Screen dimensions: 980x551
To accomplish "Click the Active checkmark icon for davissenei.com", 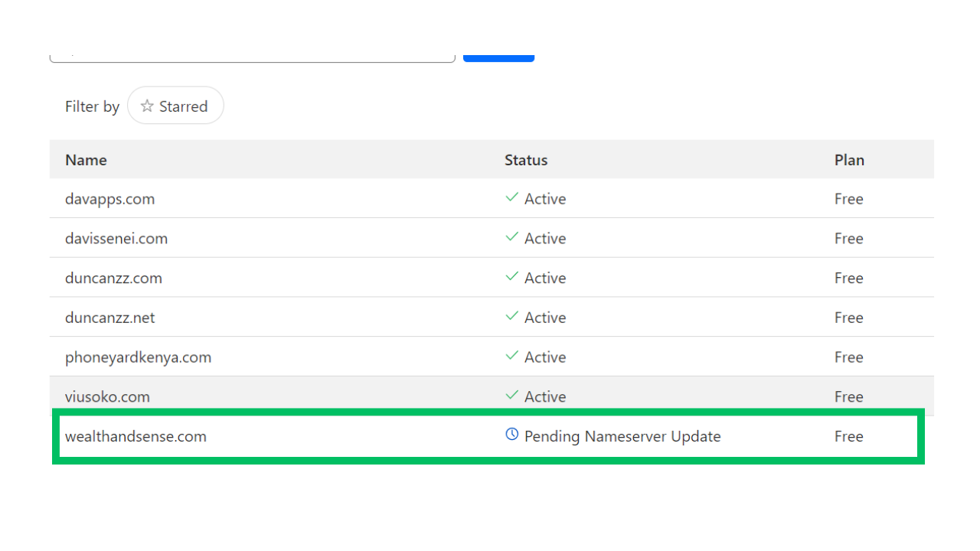I will coord(511,237).
